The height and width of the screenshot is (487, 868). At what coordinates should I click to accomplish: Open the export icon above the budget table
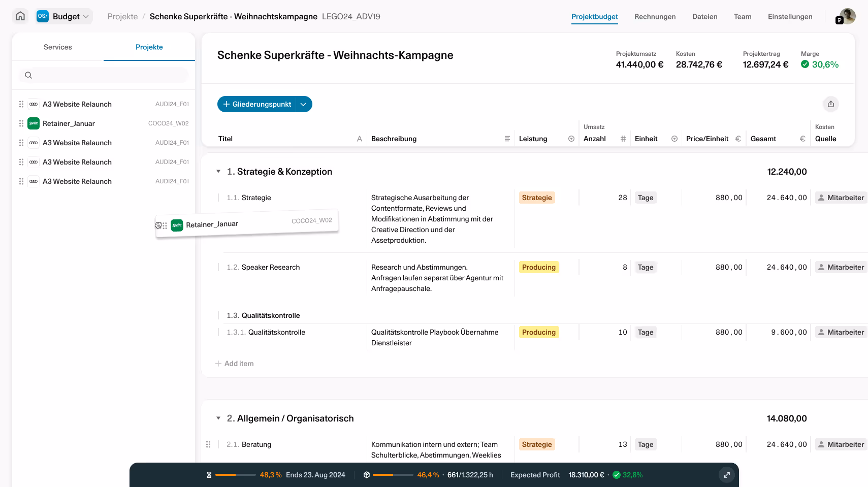(x=831, y=104)
